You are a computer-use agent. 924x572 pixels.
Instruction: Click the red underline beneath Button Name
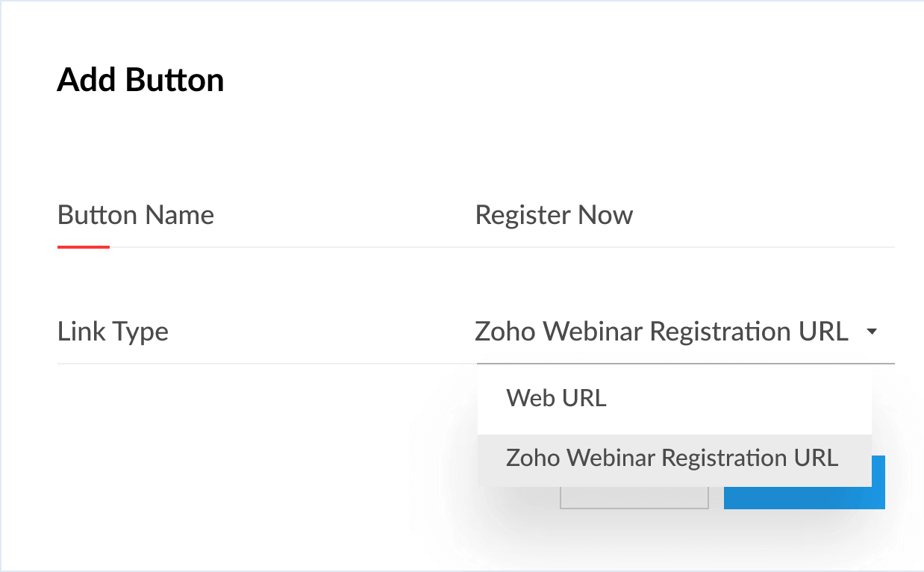click(x=84, y=246)
